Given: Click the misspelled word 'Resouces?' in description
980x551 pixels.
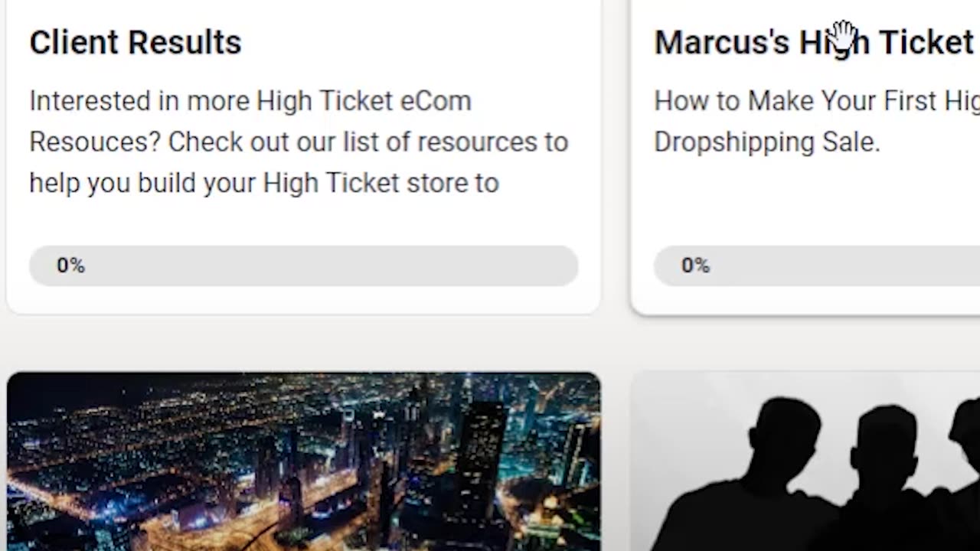Looking at the screenshot, I should coord(94,142).
